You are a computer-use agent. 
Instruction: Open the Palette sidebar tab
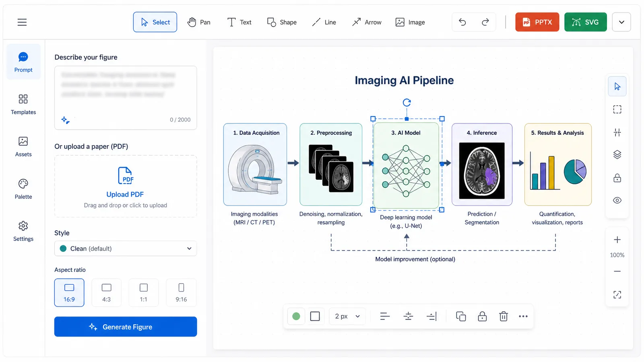tap(23, 189)
